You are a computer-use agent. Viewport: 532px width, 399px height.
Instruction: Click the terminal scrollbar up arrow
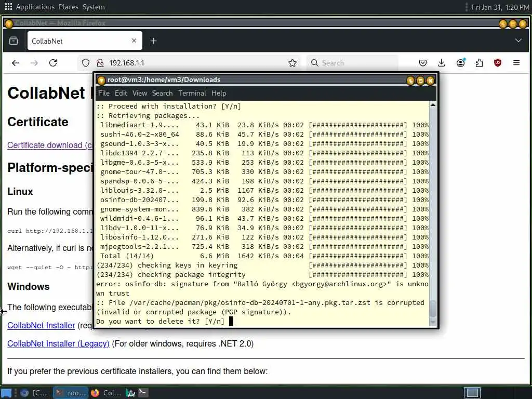tap(433, 105)
